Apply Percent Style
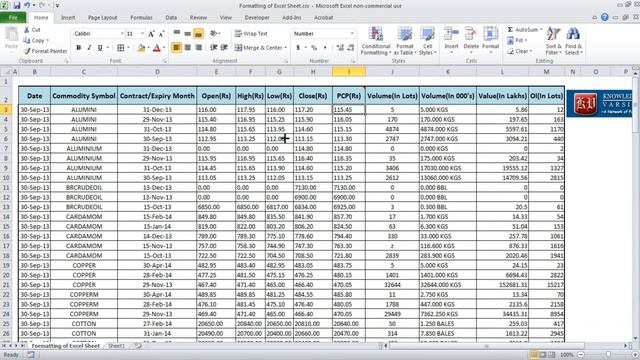This screenshot has height=360, width=640. (x=314, y=48)
